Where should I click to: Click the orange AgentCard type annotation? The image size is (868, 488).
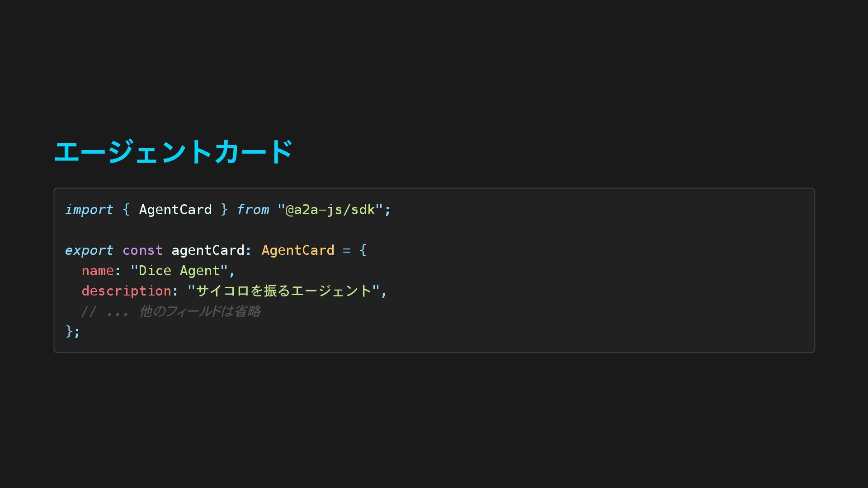[x=298, y=250]
